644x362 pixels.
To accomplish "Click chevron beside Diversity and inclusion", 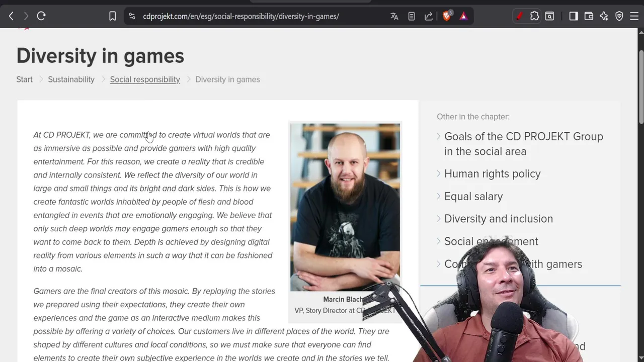I will point(439,218).
